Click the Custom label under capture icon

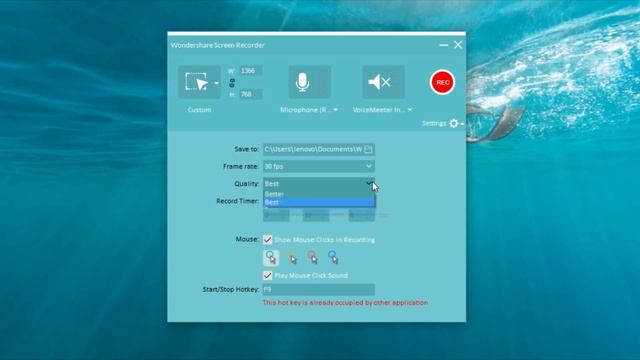click(199, 110)
